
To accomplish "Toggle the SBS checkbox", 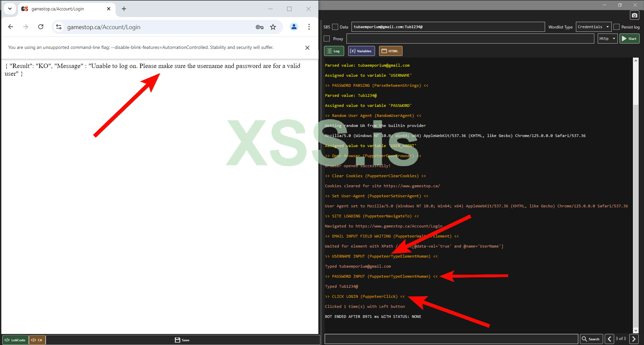I will pyautogui.click(x=335, y=27).
